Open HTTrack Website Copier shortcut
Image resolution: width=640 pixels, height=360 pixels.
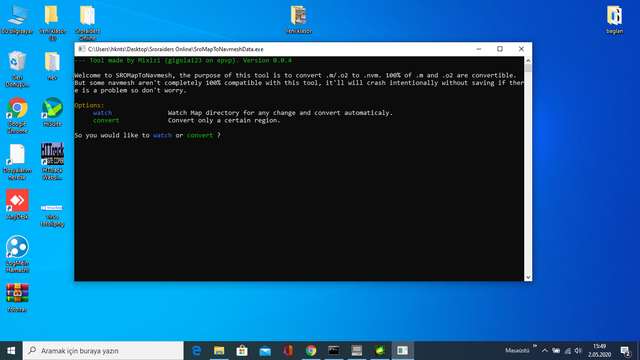click(x=52, y=162)
